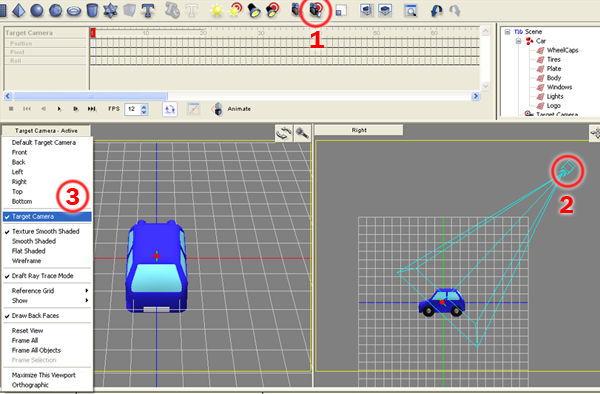Screen dimensions: 600x394
Task: Select Body in scene tree
Action: 554,78
